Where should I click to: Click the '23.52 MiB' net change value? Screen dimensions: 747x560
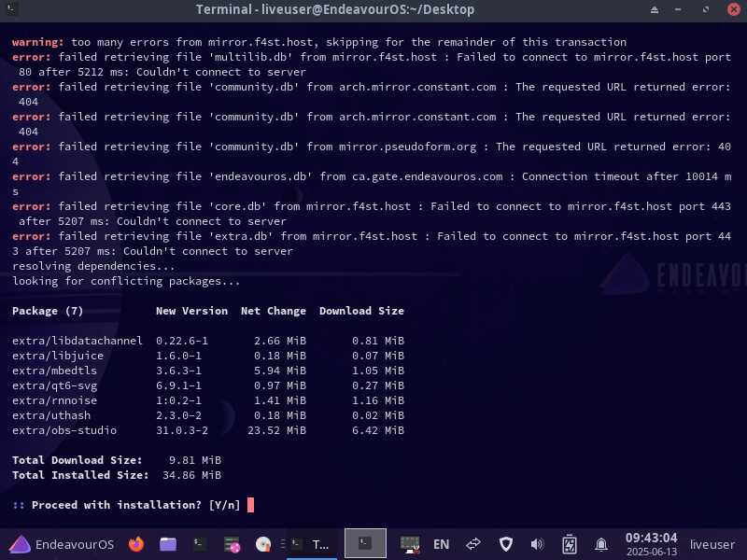(x=276, y=430)
